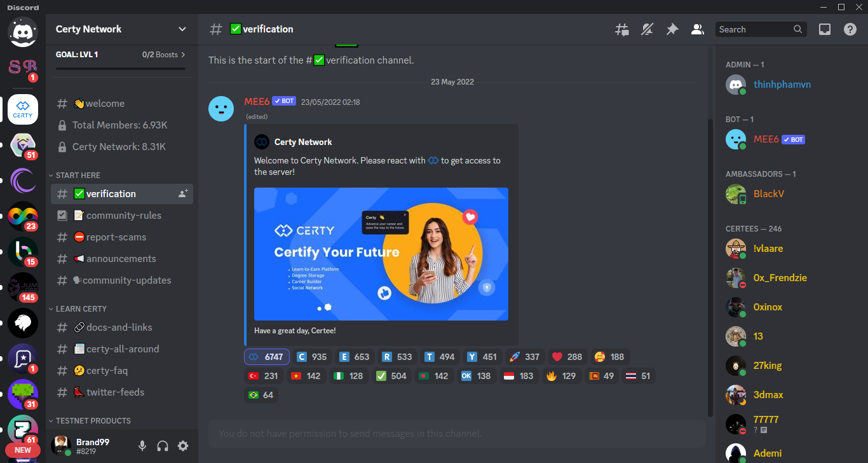Collapse the LEARN CERTY category
Viewport: 868px width, 463px height.
coord(81,309)
